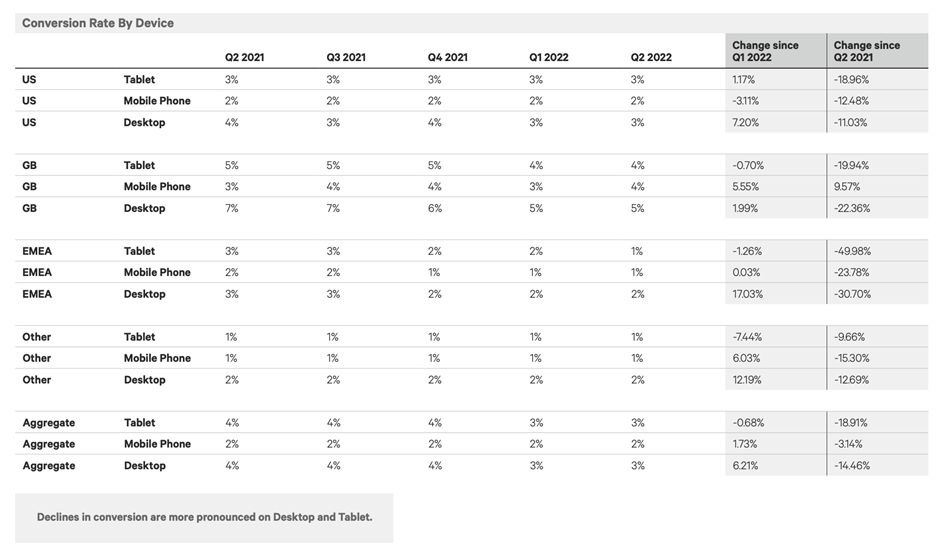Click the Q2 2022 column header
The image size is (940, 550).
[650, 58]
